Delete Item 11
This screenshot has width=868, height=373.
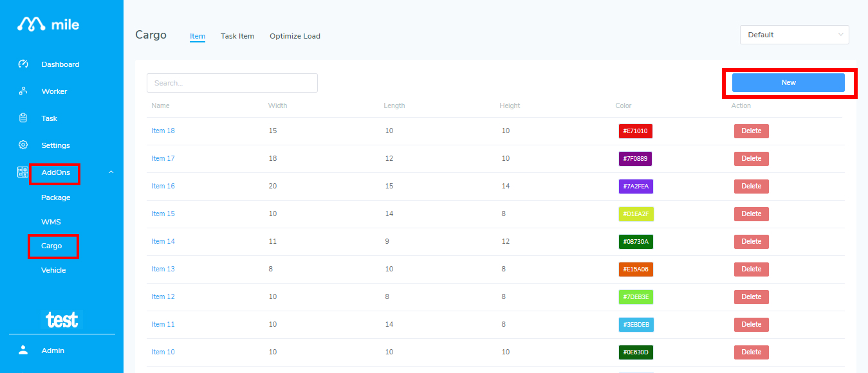click(752, 325)
